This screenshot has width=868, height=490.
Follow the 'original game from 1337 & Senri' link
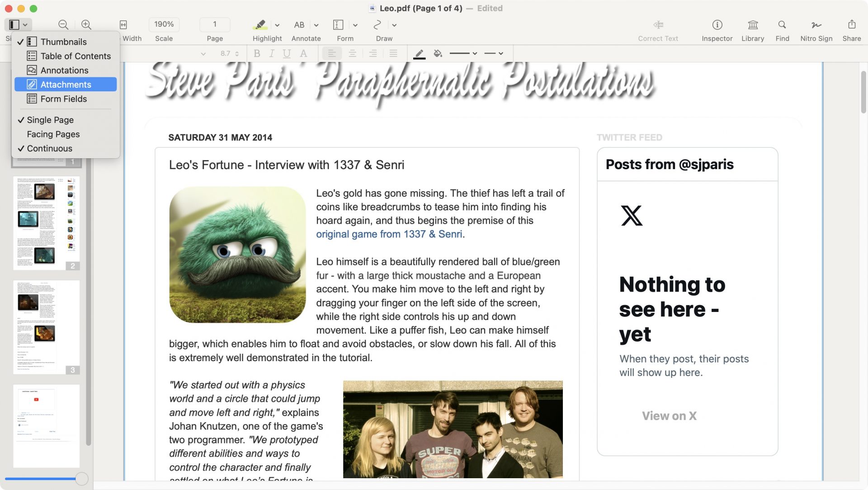click(x=389, y=234)
